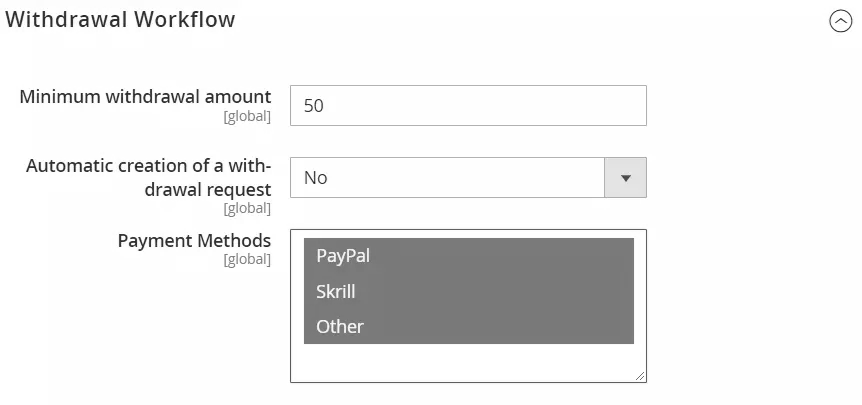Open the dropdown arrow for automatic withdrawal request

(x=626, y=178)
